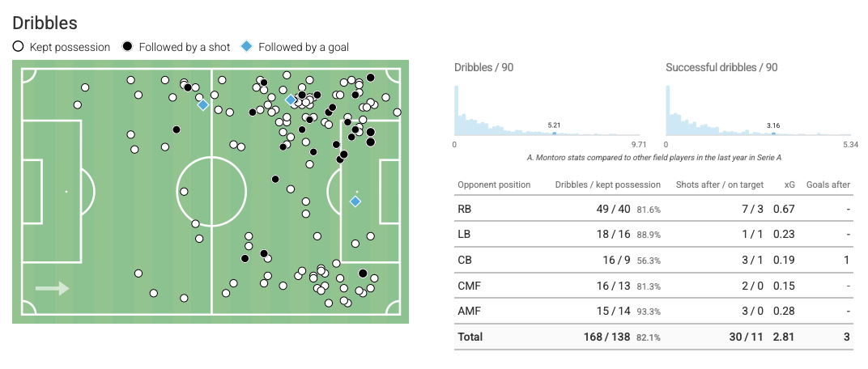Click the Total row label in table

pyautogui.click(x=470, y=337)
